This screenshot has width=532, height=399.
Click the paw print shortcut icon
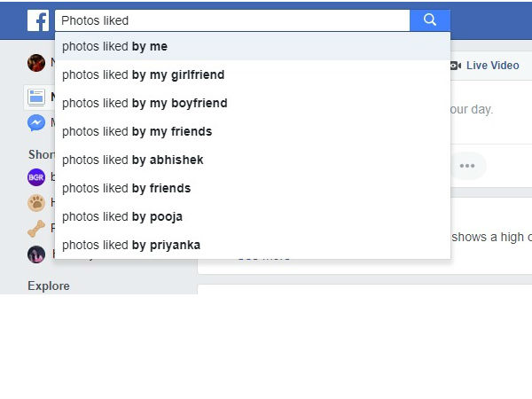[36, 203]
